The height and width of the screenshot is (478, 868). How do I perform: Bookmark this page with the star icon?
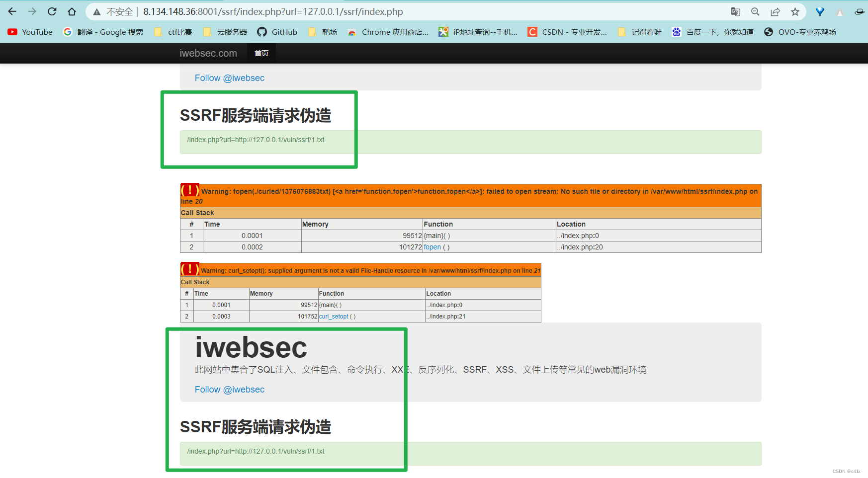(x=795, y=12)
